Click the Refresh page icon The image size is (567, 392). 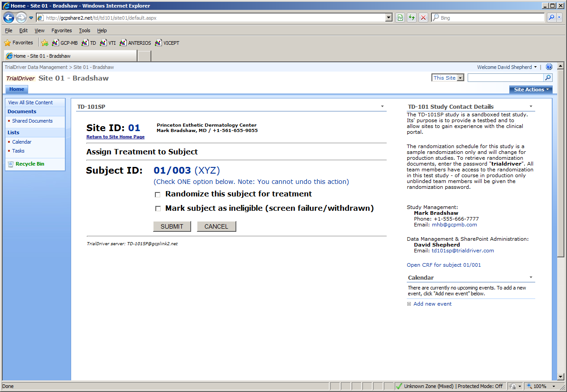tap(412, 18)
